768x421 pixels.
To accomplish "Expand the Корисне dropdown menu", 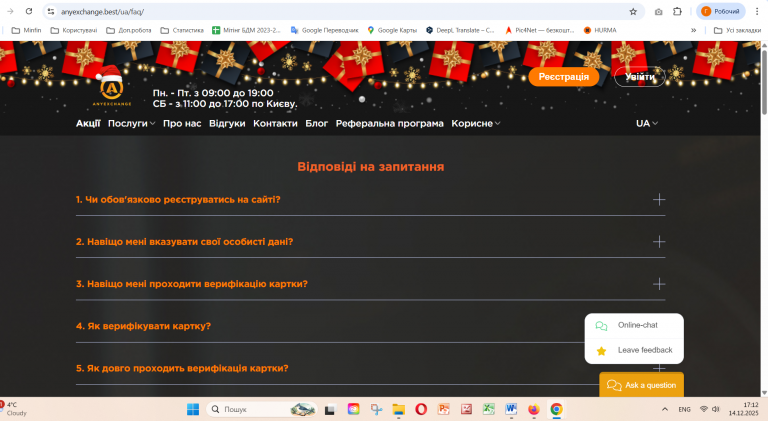I will click(x=476, y=123).
